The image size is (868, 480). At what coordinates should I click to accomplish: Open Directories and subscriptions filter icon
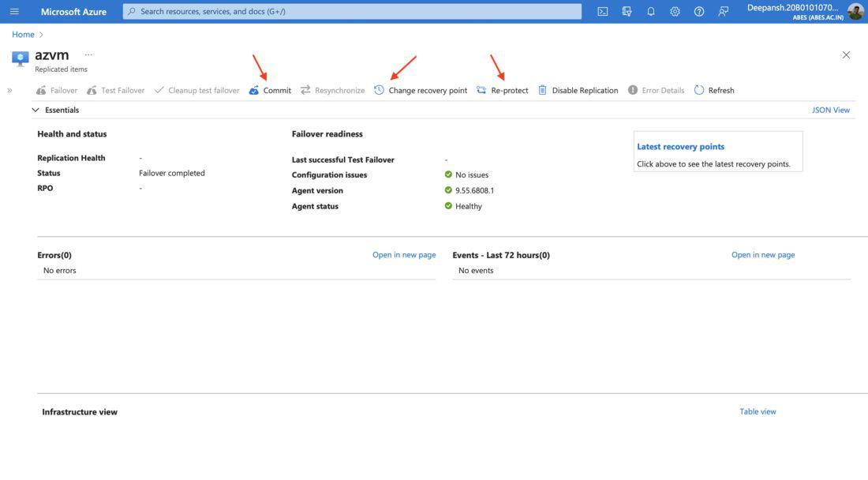click(627, 12)
